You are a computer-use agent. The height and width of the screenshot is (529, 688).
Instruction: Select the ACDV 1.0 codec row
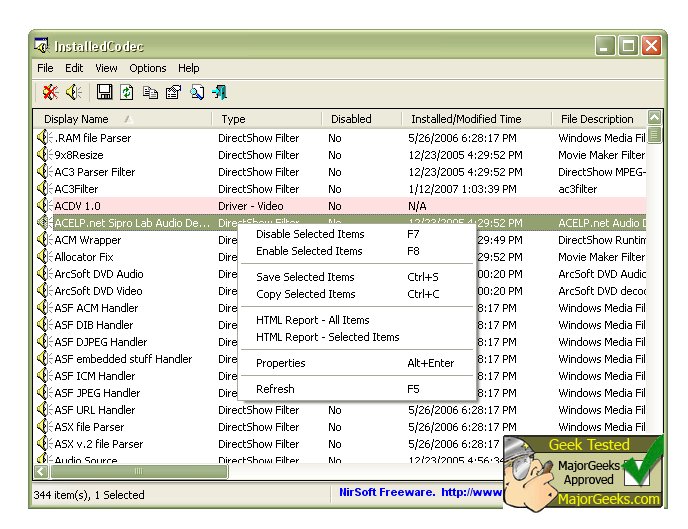click(77, 206)
